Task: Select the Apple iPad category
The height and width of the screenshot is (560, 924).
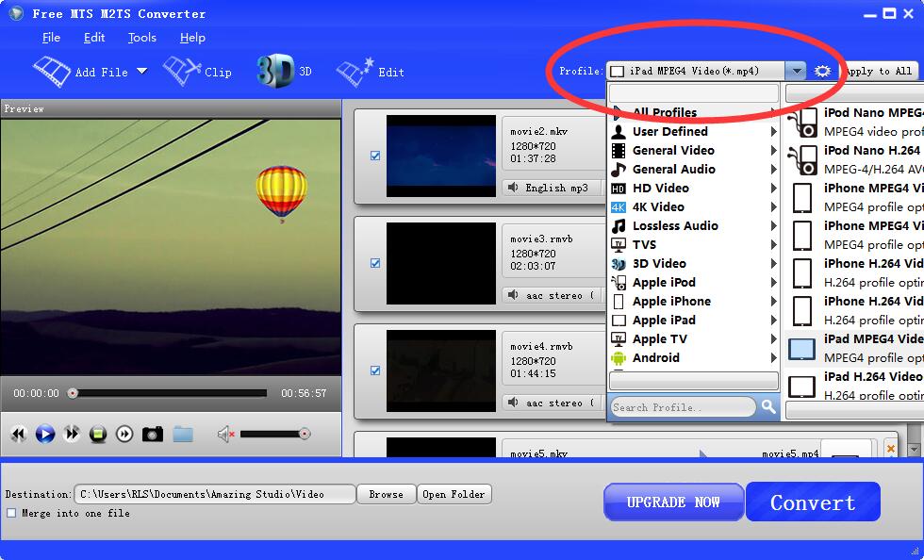Action: pyautogui.click(x=694, y=321)
